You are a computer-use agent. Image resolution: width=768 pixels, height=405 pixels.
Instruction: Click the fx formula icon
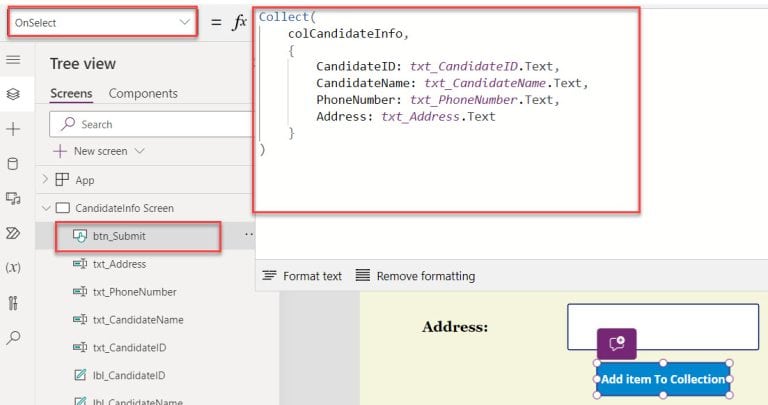click(239, 22)
